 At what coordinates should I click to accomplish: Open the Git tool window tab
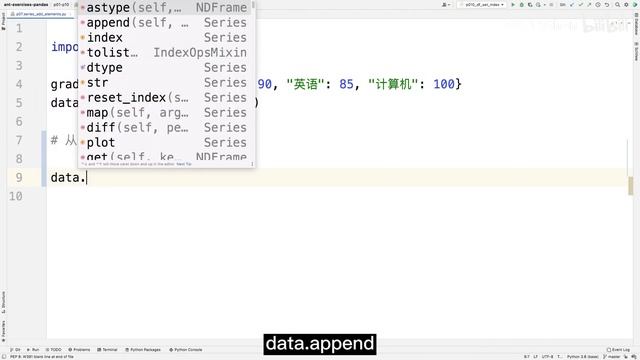(16, 350)
